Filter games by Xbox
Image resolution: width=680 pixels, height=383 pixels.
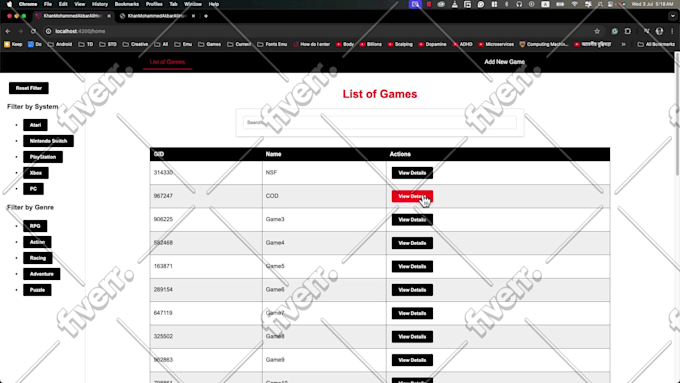(36, 173)
